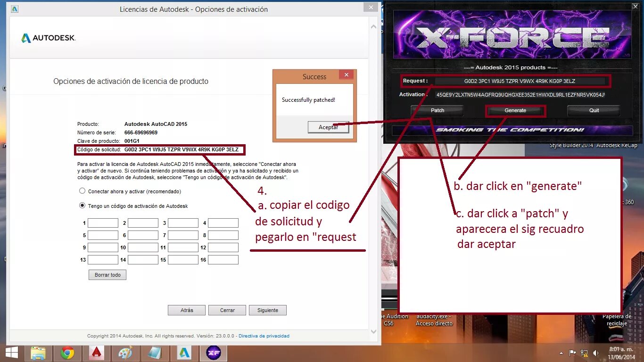Click the scrollbar down arrow in the Autodesk window
Screen dimensions: 644x362
click(x=373, y=332)
